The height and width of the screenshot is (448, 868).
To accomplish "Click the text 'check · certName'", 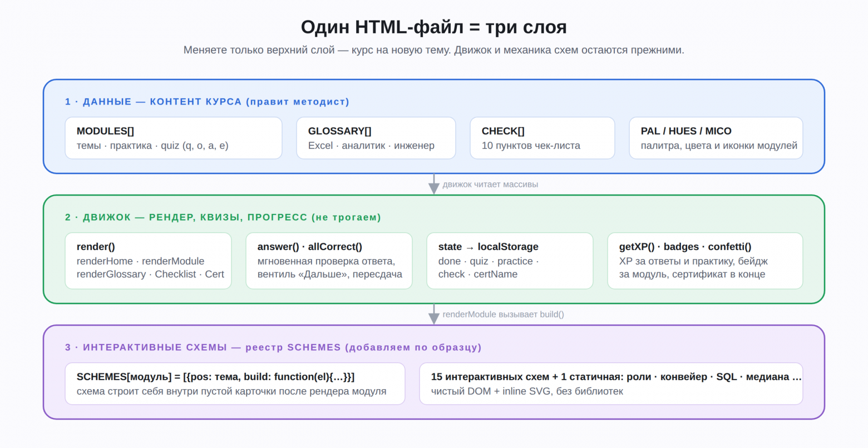I will click(x=478, y=274).
